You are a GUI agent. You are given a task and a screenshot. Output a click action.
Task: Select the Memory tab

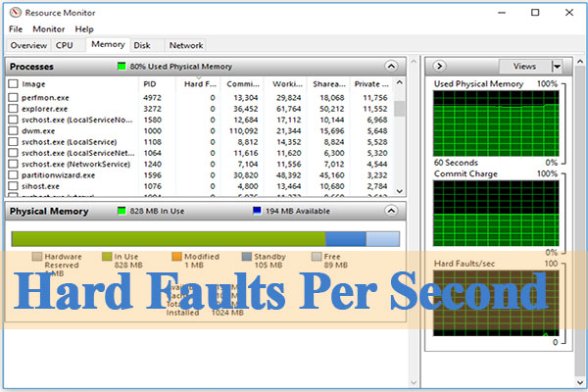[108, 44]
